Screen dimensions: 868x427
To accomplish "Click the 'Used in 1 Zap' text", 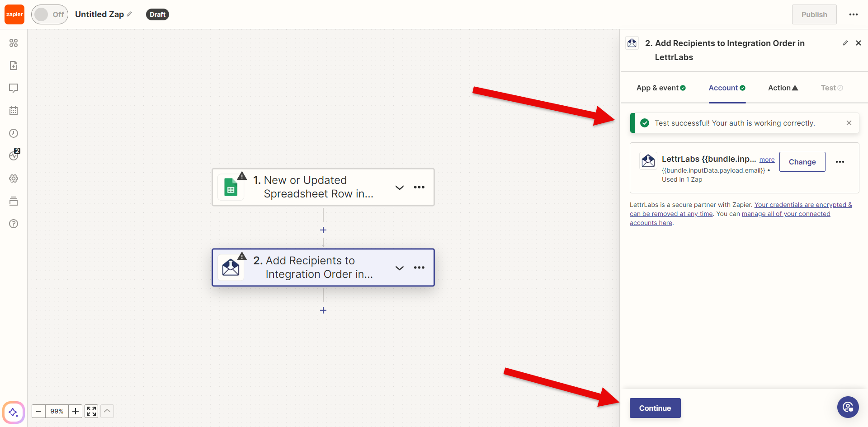I will click(x=682, y=179).
